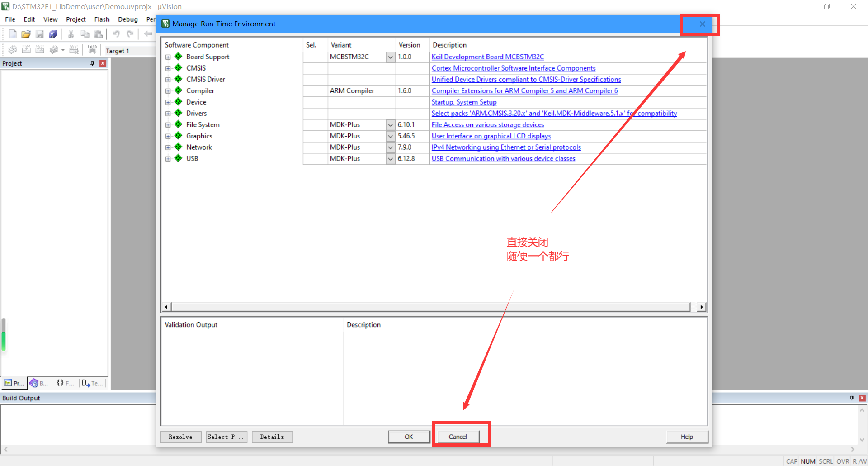Open the Flash menu
868x466 pixels.
click(102, 19)
